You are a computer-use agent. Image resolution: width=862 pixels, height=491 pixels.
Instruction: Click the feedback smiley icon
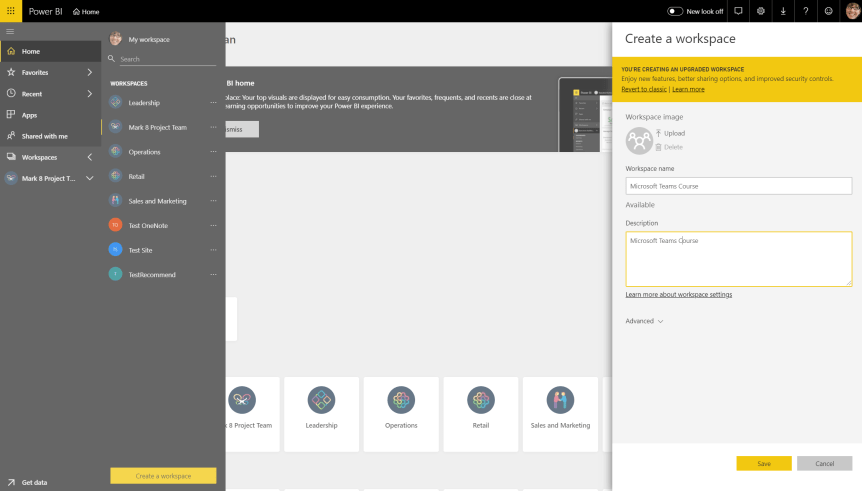click(828, 11)
